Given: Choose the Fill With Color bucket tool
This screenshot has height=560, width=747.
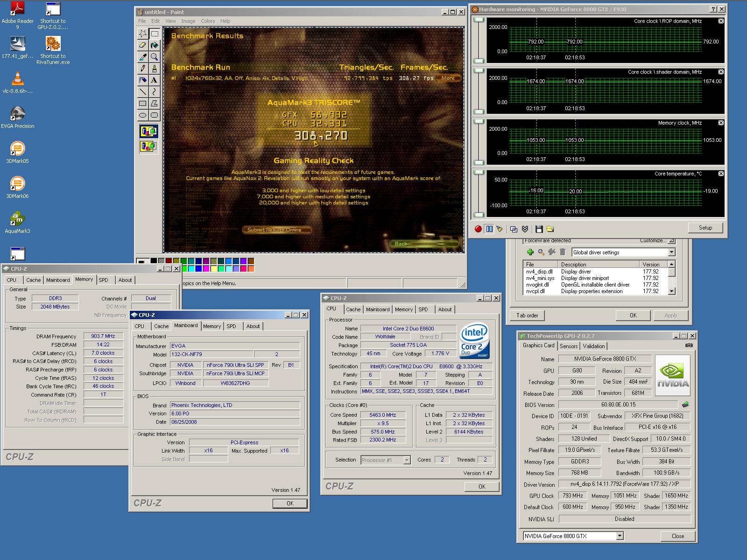Looking at the screenshot, I should [x=154, y=45].
